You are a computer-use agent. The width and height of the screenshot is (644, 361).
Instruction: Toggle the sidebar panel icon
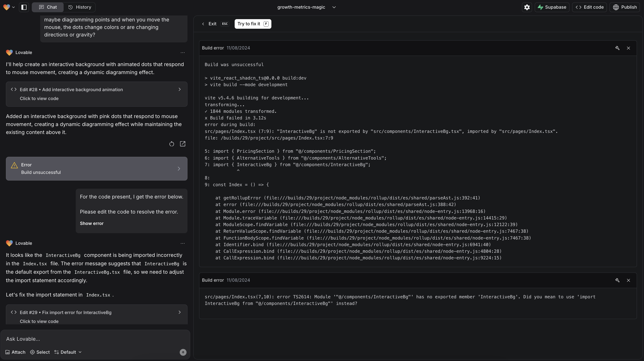[23, 7]
